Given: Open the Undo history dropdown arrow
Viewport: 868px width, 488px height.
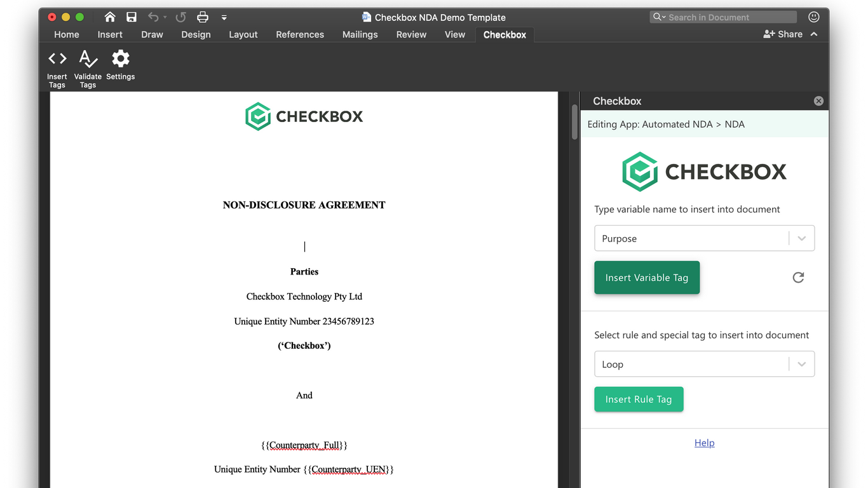Looking at the screenshot, I should (165, 18).
